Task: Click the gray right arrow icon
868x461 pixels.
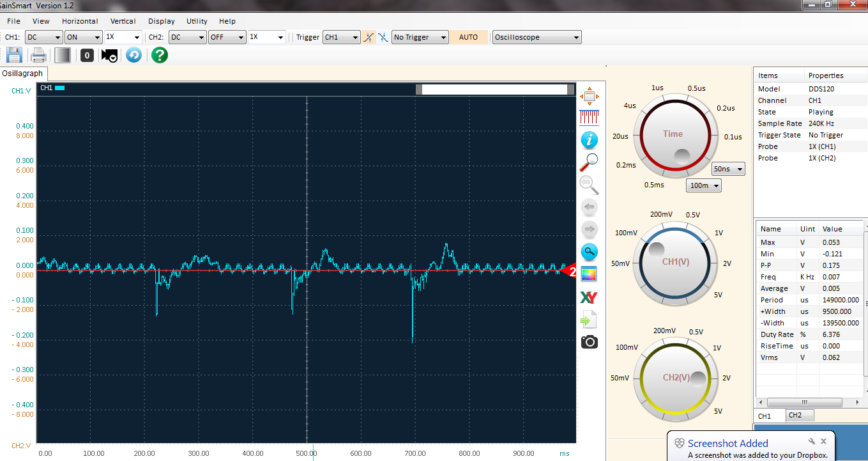Action: click(x=590, y=229)
